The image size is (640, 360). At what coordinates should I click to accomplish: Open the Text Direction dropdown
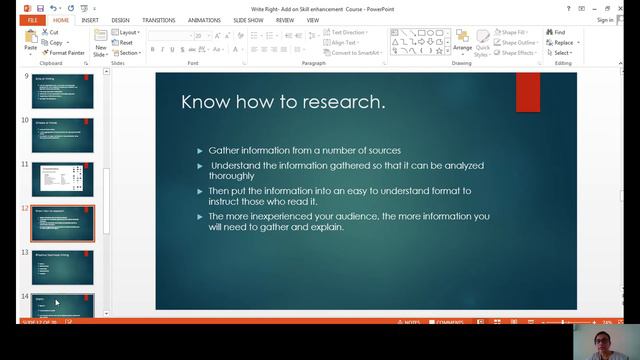345,32
